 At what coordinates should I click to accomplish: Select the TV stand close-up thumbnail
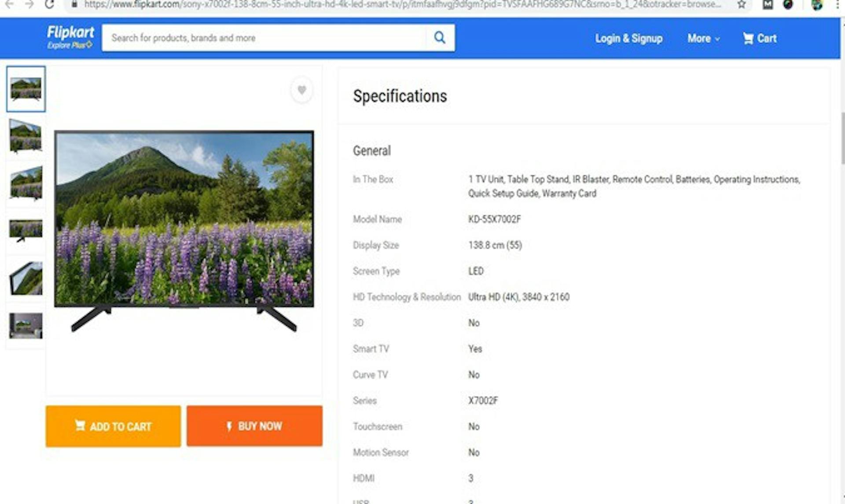[x=26, y=230]
